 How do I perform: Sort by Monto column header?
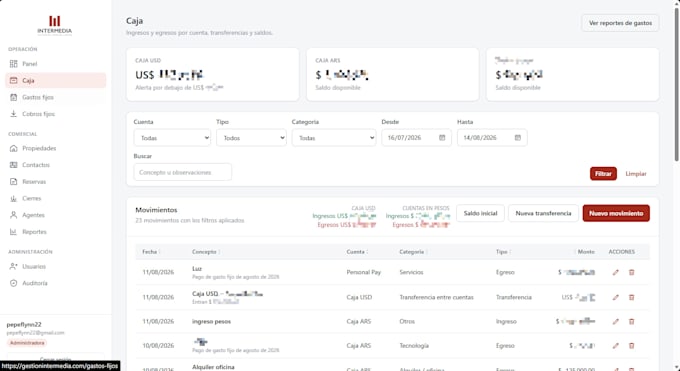586,252
